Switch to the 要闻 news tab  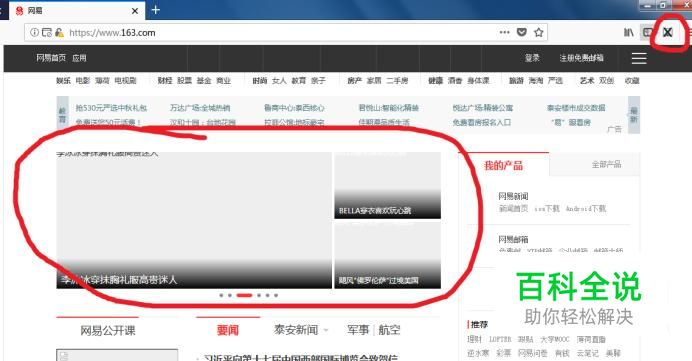228,330
